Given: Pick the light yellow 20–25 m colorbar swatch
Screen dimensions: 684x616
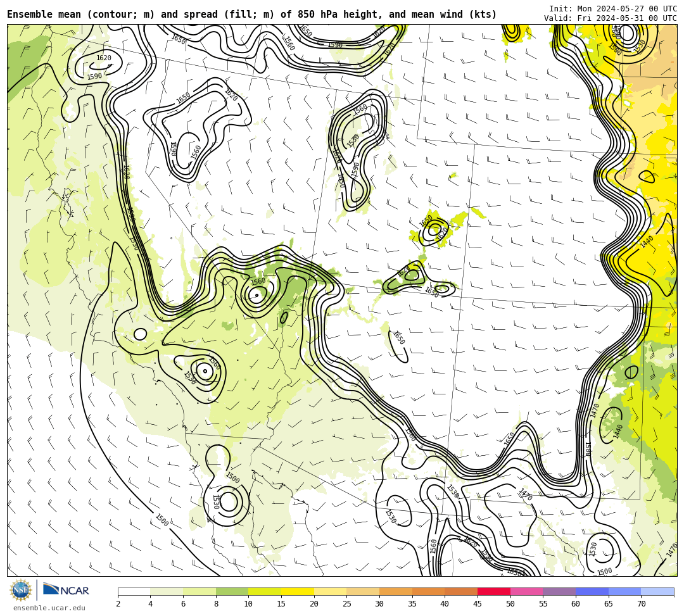Looking at the screenshot, I should (x=330, y=591).
